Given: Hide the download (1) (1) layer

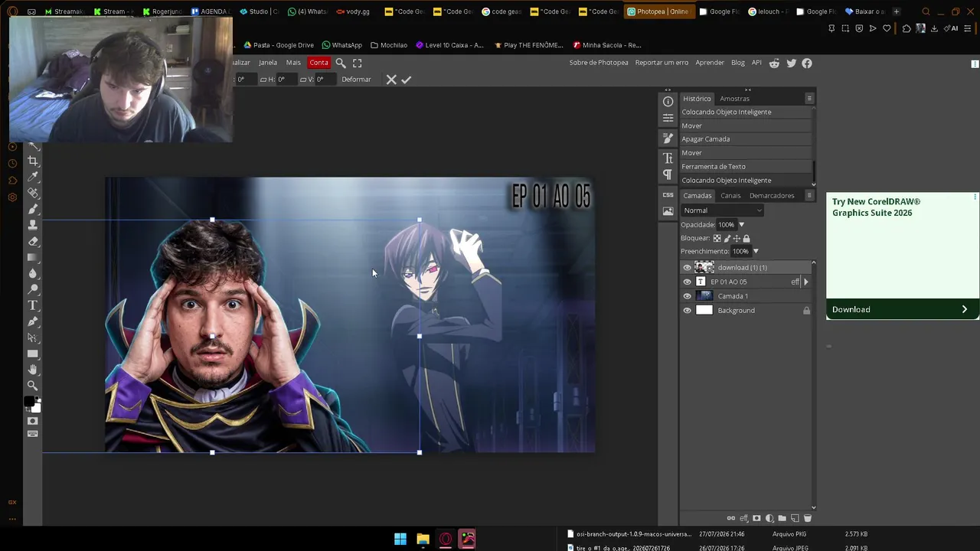Looking at the screenshot, I should pos(687,268).
